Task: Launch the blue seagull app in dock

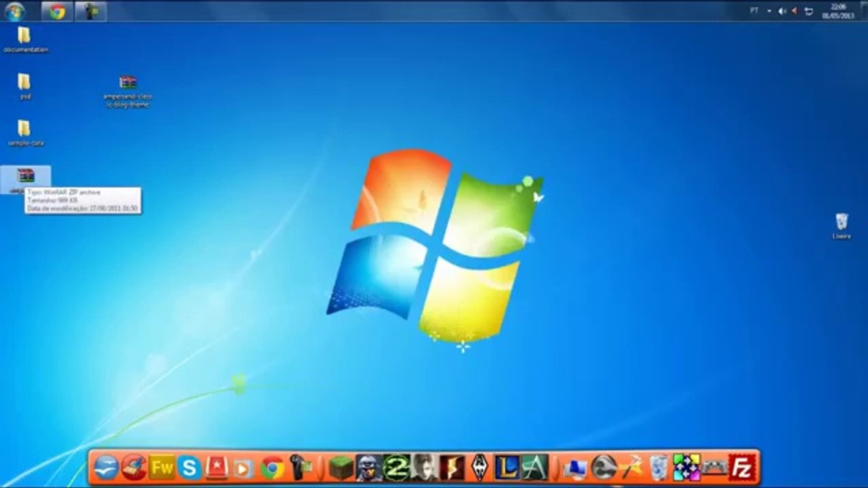Action: (106, 467)
